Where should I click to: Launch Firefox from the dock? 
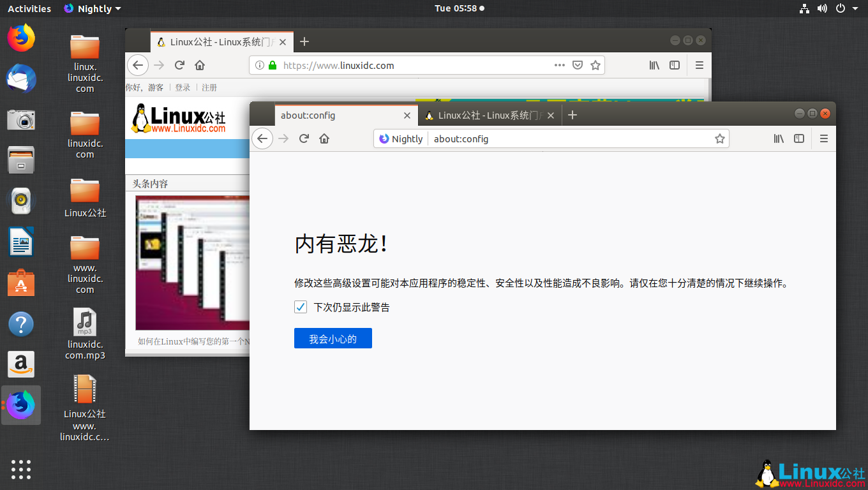pyautogui.click(x=21, y=38)
